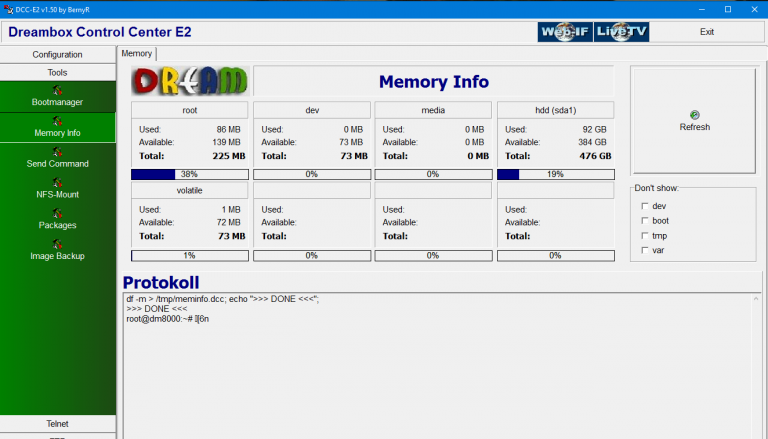Enable the "dev" don't show checkbox
Viewport: 768px width, 439px height.
coord(645,206)
